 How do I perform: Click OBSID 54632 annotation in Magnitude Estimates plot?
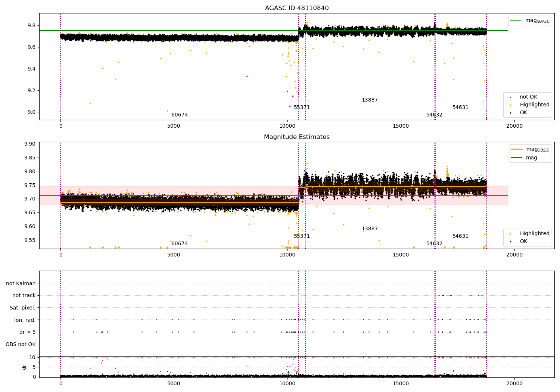coord(434,244)
